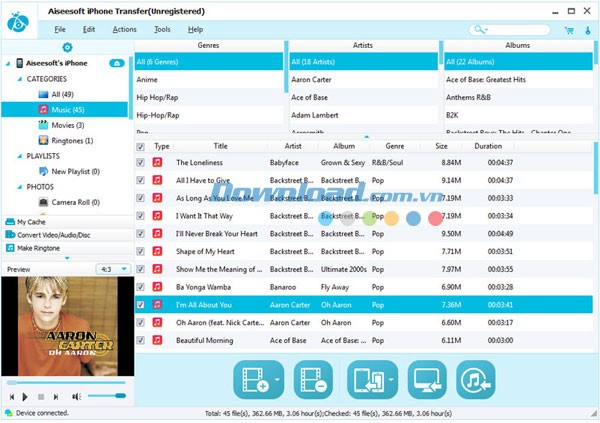Click the preview playback progress bar
The width and height of the screenshot is (600, 423).
click(66, 382)
